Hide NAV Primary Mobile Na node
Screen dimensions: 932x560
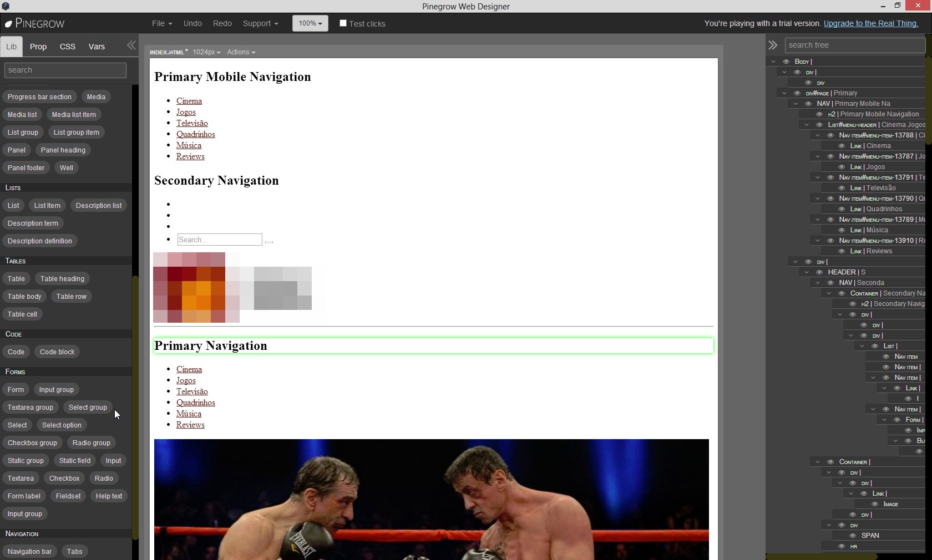coord(808,104)
